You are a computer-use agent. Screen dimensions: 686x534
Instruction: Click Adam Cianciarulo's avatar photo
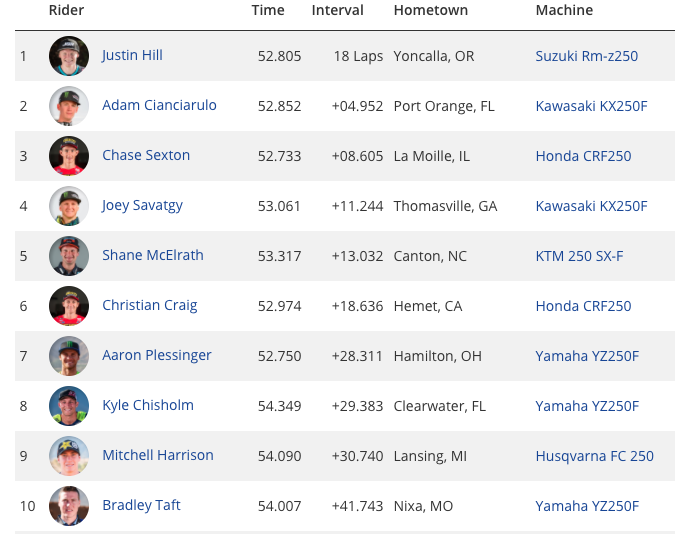pos(69,106)
